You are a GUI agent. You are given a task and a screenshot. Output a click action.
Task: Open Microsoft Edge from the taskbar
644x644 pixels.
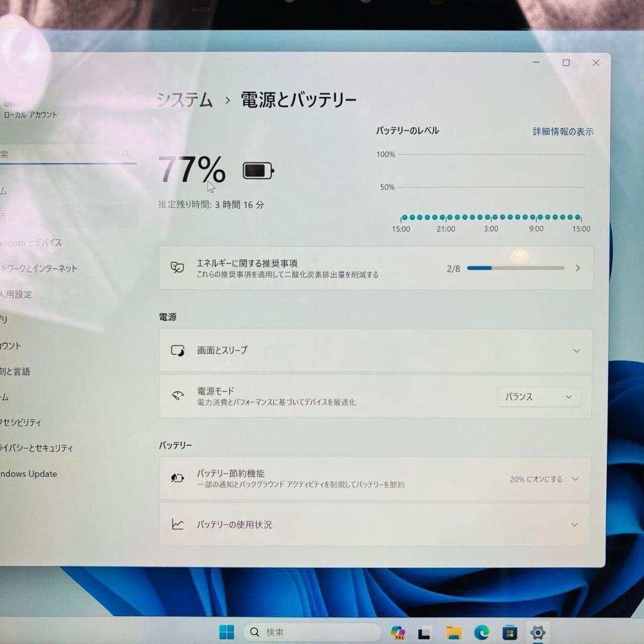point(481,632)
